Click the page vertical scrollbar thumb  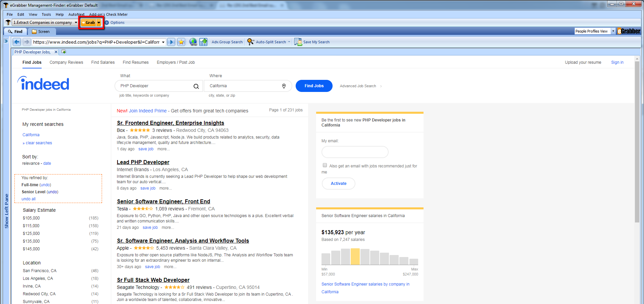coord(637,142)
